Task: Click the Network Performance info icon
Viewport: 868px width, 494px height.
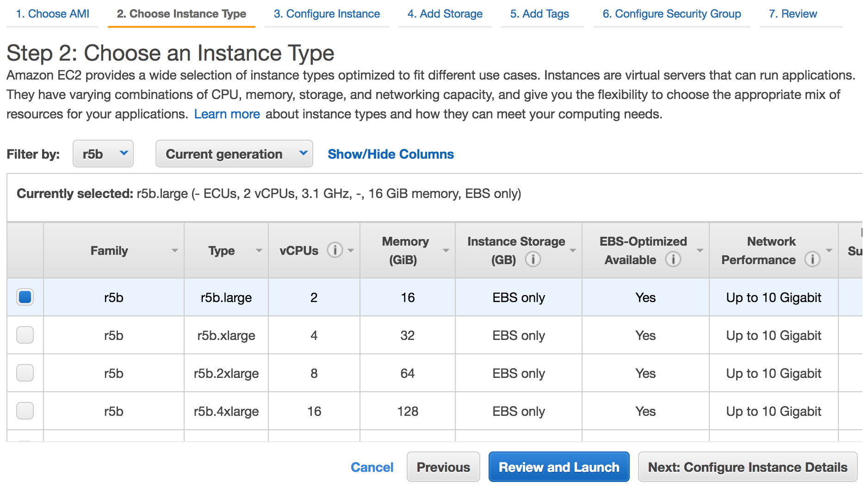Action: (813, 259)
